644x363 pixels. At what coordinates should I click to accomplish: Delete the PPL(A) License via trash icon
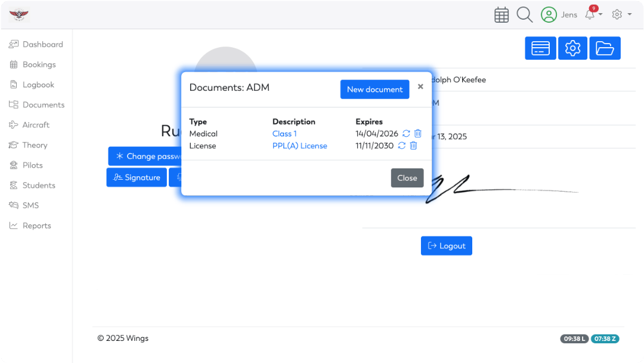[413, 146]
